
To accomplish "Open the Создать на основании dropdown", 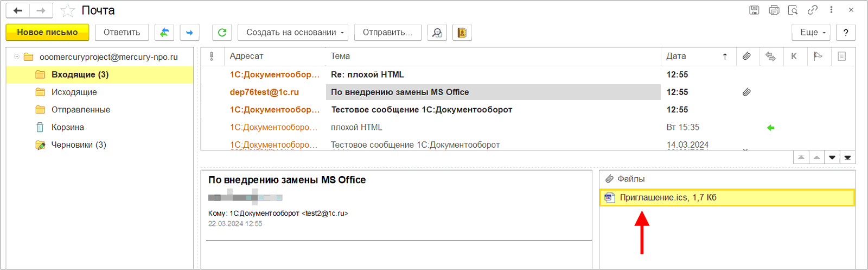I will (295, 33).
